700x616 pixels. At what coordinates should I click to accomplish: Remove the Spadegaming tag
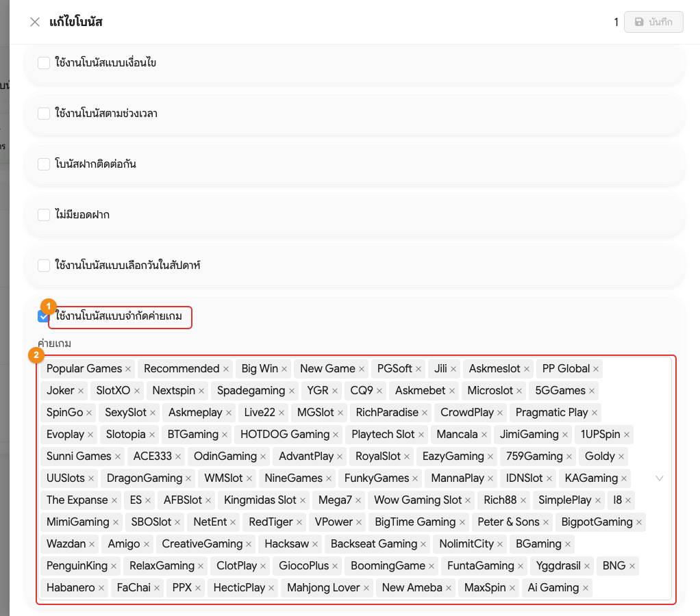pyautogui.click(x=292, y=391)
